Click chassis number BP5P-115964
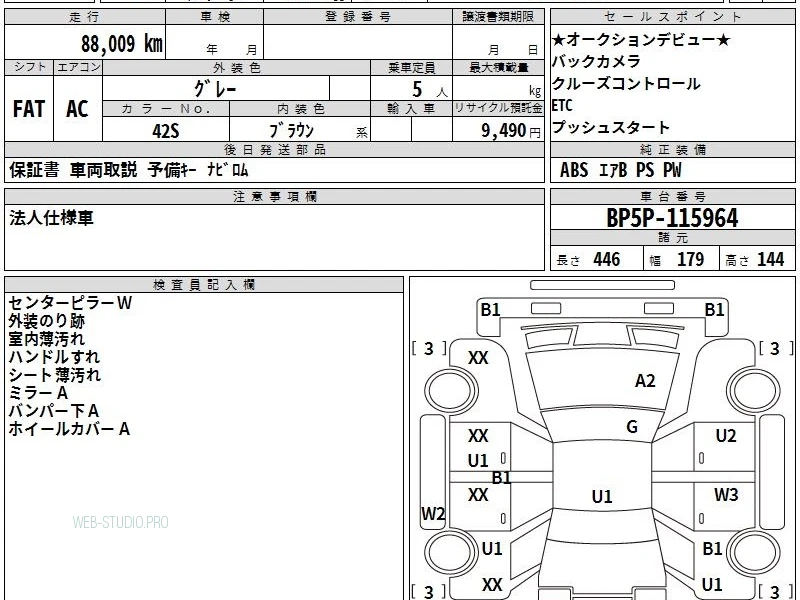Screen dimensions: 800x600 click(672, 218)
